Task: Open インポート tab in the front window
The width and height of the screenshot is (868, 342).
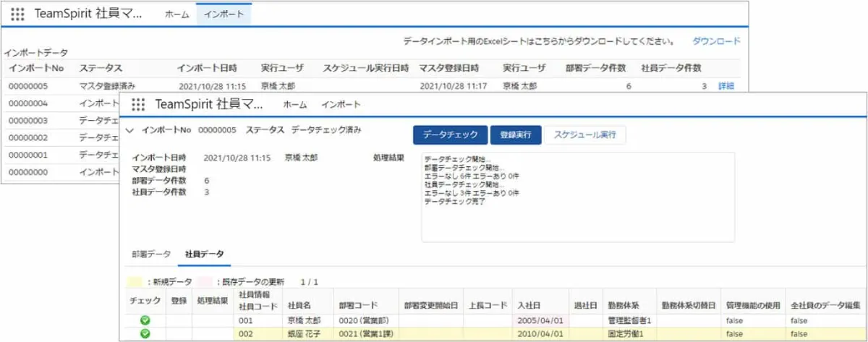Action: (x=341, y=105)
